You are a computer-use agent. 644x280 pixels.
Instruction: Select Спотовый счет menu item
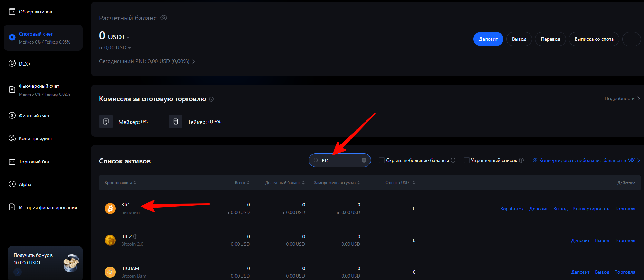[36, 34]
